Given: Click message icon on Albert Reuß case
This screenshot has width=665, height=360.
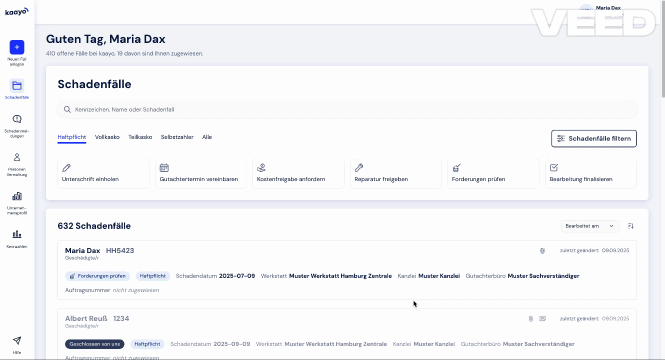Looking at the screenshot, I should [542, 318].
